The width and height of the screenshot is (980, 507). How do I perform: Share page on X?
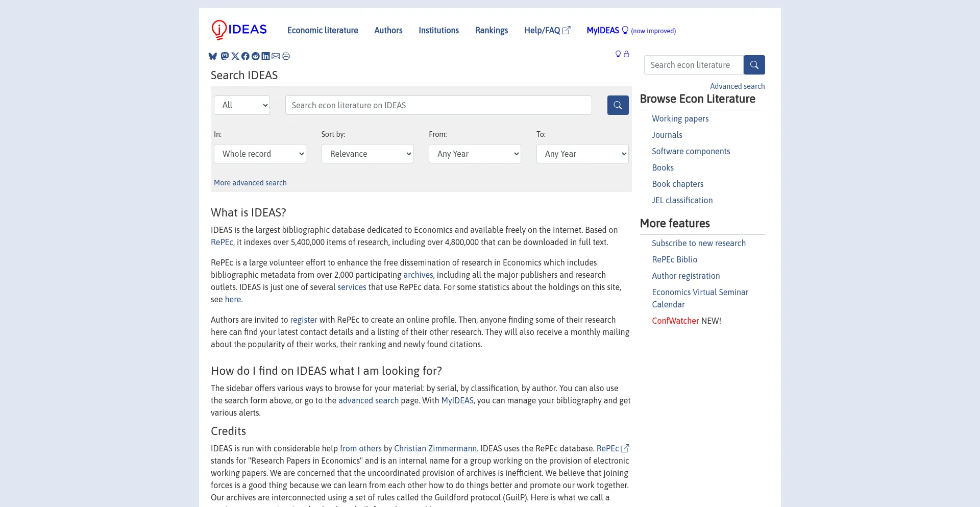[x=235, y=56]
